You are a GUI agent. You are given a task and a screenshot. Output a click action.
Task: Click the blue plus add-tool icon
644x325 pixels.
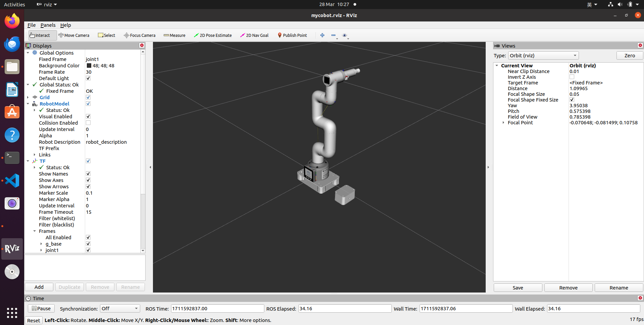[322, 35]
